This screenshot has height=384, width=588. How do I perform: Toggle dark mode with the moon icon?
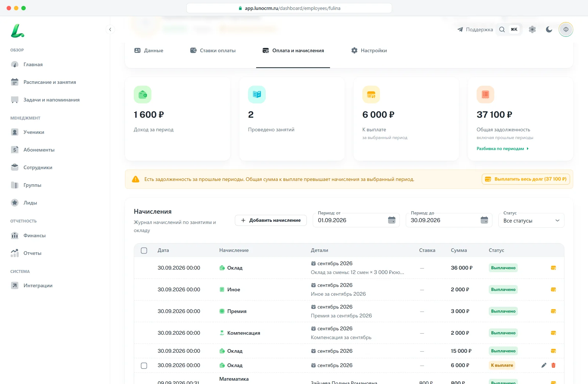tap(549, 29)
